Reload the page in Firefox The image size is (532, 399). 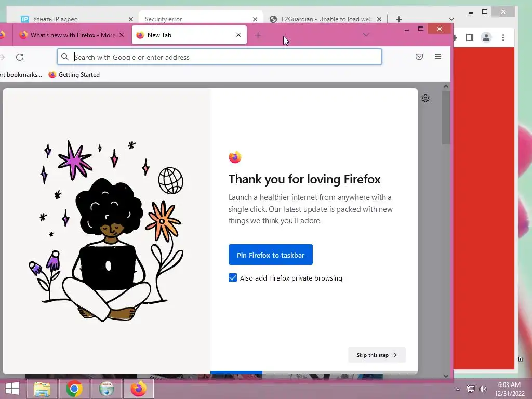(x=20, y=57)
